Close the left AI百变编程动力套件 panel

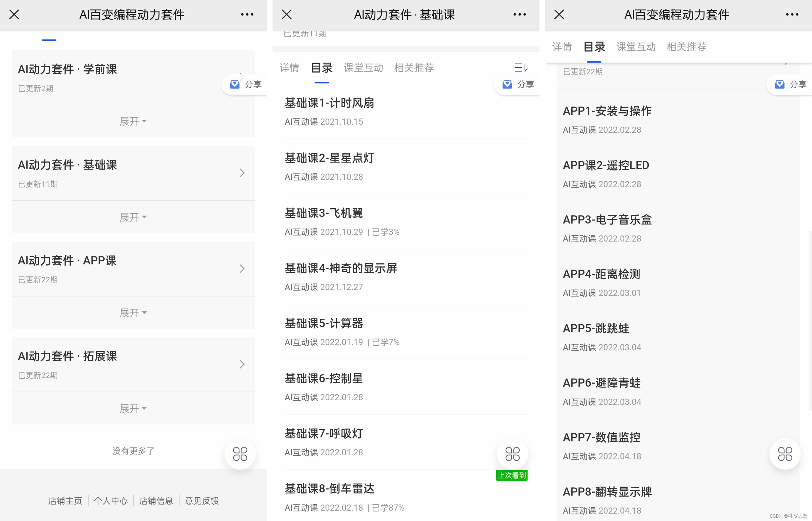pos(14,14)
